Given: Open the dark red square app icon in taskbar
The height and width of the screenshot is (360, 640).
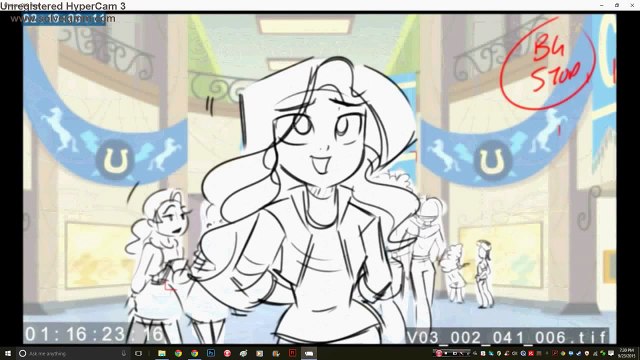Looking at the screenshot, I should 292,353.
